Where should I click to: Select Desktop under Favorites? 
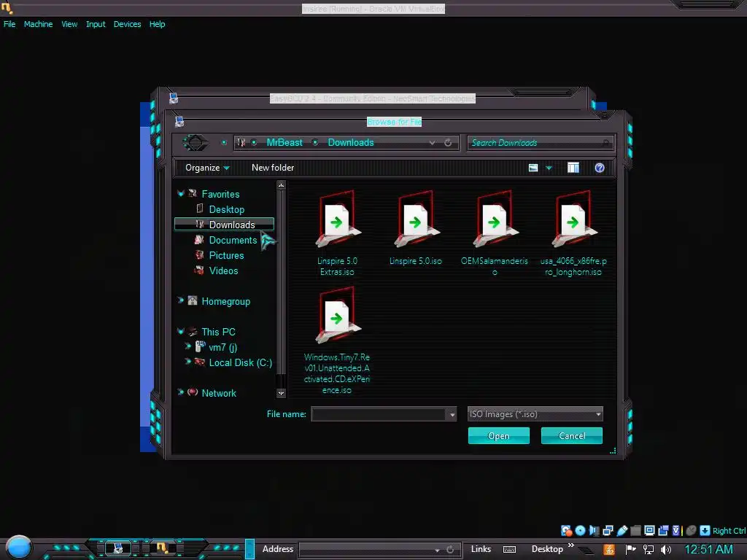pos(227,209)
